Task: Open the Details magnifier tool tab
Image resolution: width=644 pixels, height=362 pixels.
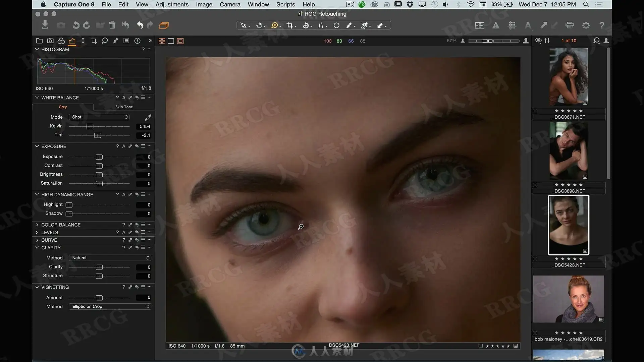Action: (105, 41)
